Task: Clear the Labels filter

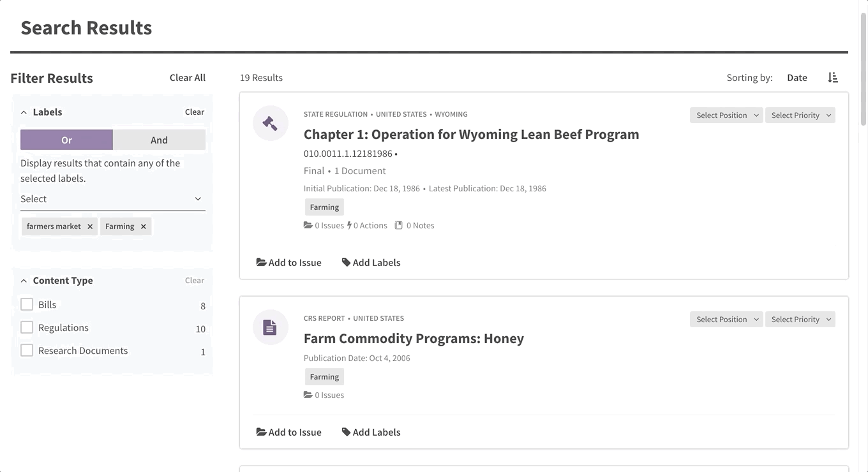Action: pos(195,112)
